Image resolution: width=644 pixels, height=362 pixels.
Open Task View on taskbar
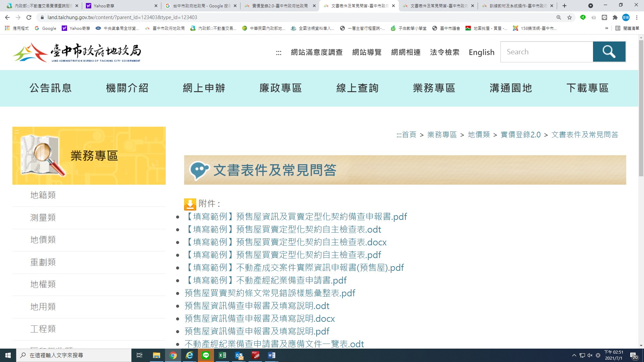140,355
